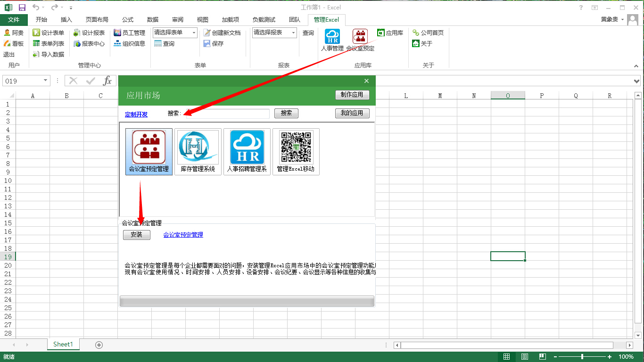Open 设计报表 in the ribbon
This screenshot has width=644, height=362.
click(89, 33)
